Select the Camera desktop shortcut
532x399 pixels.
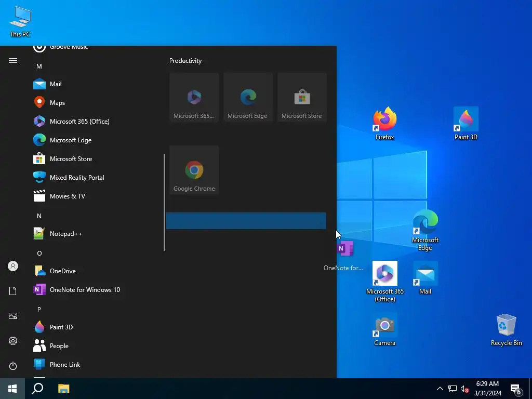pyautogui.click(x=385, y=329)
